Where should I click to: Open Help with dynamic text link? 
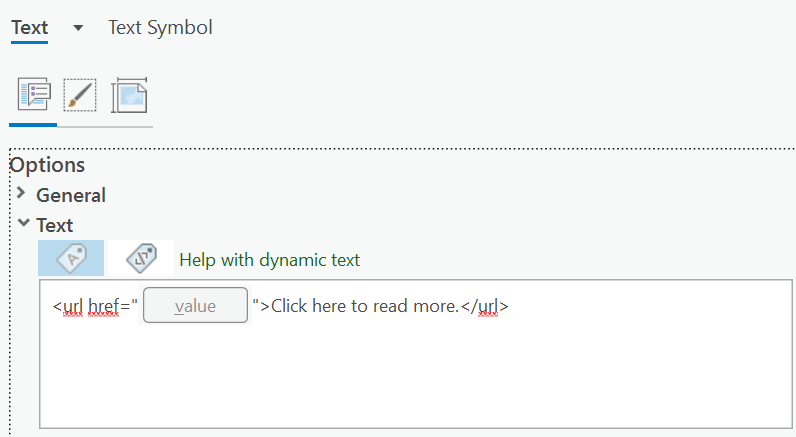pos(269,260)
